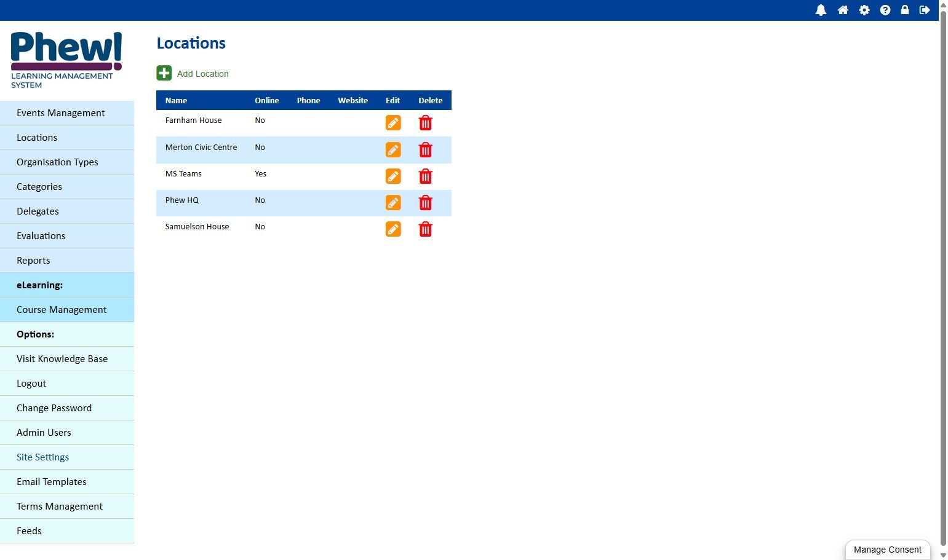This screenshot has width=948, height=560.
Task: Open Site Settings from the sidebar
Action: pos(67,457)
